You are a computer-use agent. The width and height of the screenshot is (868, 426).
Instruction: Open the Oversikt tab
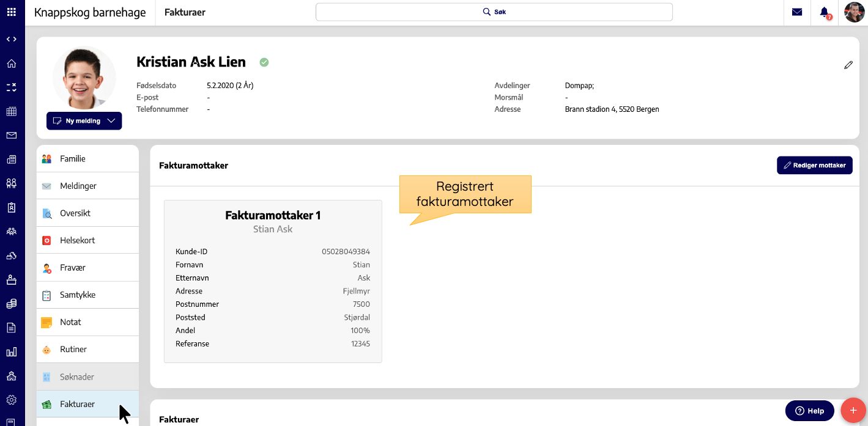pyautogui.click(x=87, y=213)
